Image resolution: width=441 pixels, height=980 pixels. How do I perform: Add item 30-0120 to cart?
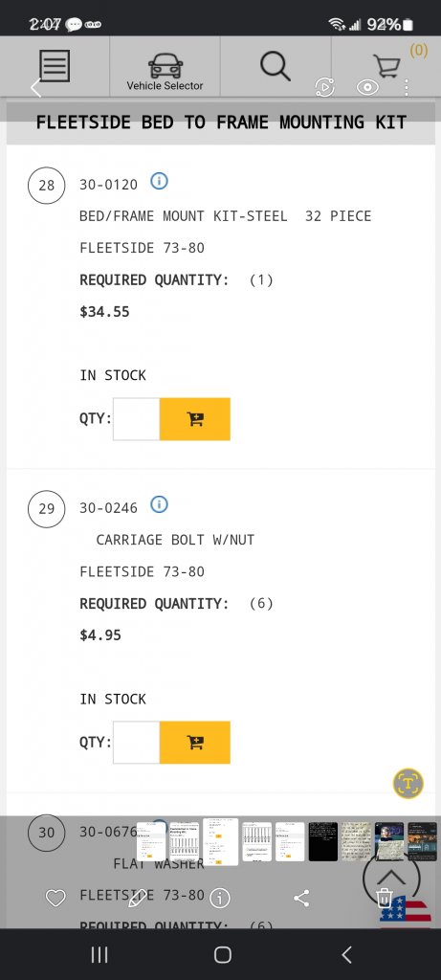pos(195,419)
